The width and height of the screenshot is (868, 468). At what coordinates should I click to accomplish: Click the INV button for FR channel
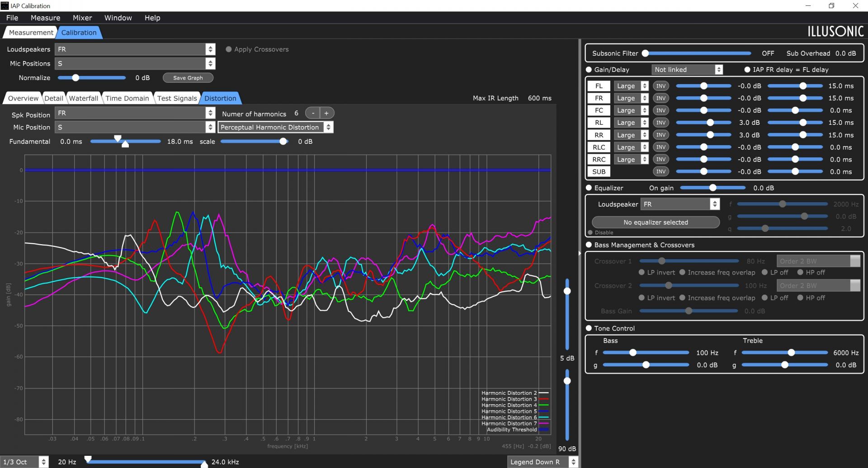(x=660, y=98)
